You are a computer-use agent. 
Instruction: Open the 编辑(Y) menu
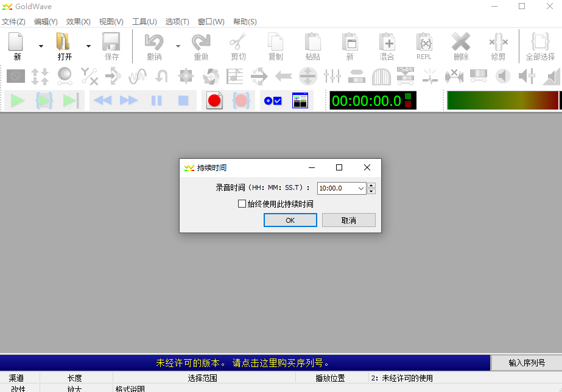pos(46,22)
